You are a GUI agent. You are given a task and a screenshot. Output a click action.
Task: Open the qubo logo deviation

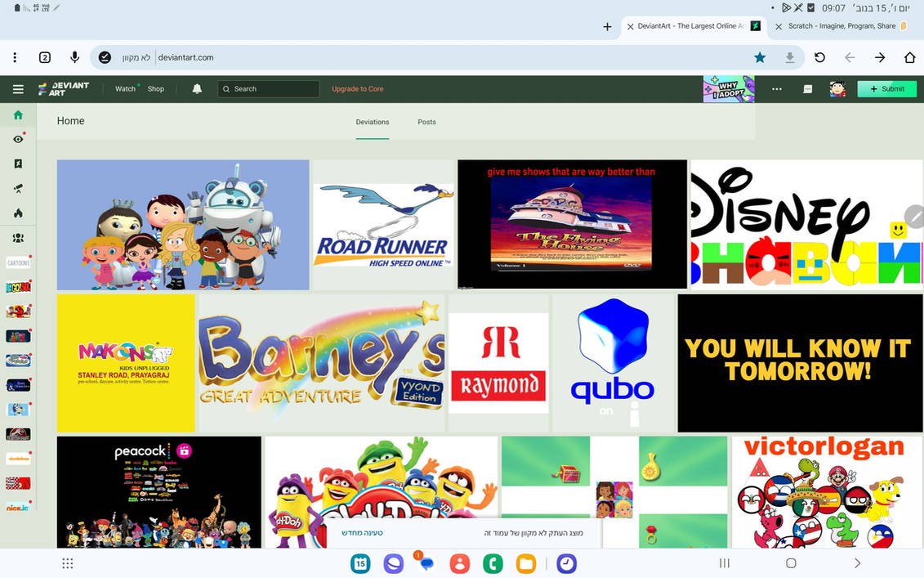[613, 363]
